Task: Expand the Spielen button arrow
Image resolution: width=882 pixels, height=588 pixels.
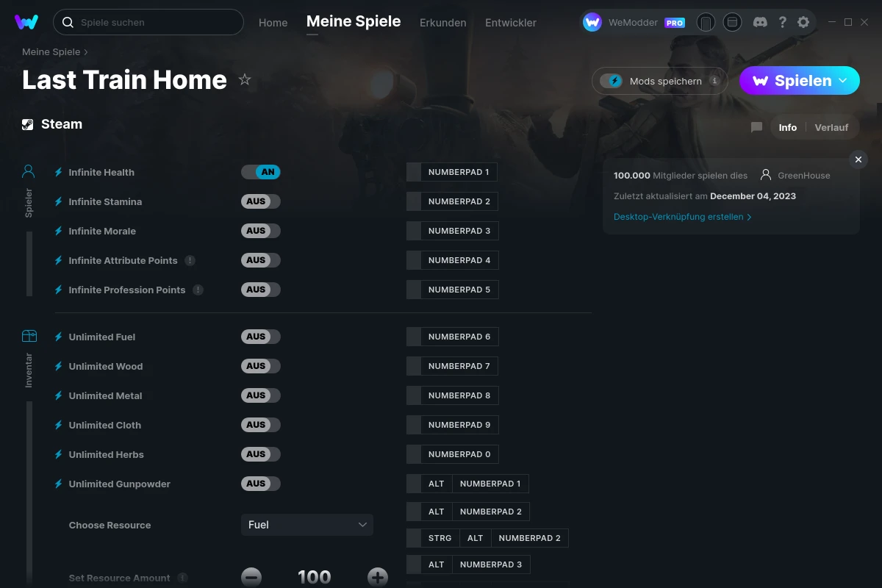Action: pos(843,80)
